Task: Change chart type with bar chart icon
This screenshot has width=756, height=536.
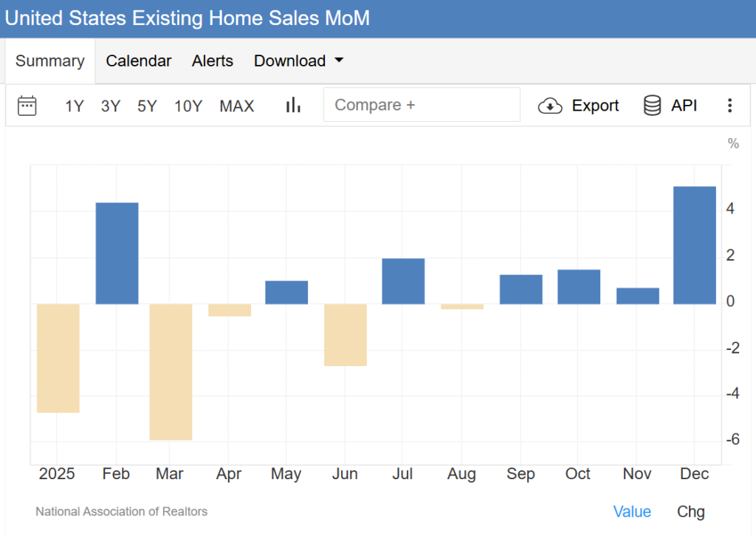Action: (x=293, y=106)
